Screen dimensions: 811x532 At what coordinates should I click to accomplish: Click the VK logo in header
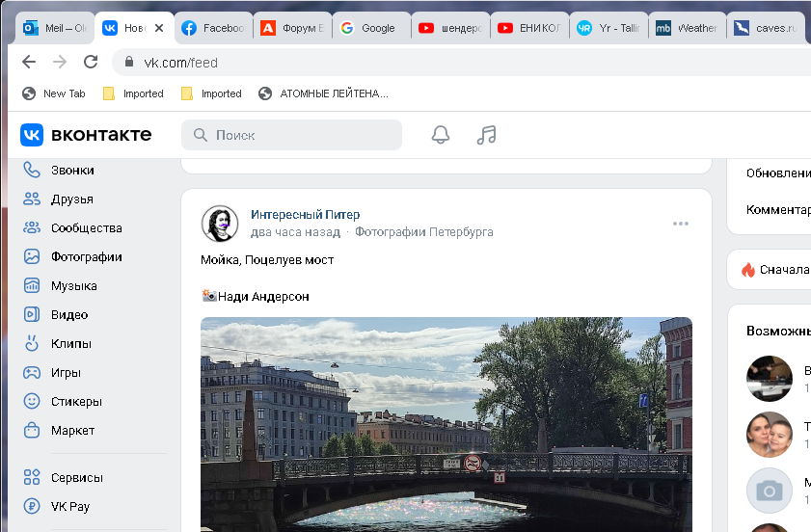coord(86,135)
